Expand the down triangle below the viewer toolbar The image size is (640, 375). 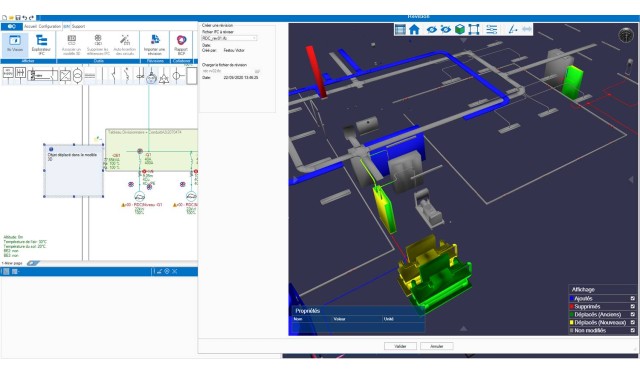click(x=463, y=40)
